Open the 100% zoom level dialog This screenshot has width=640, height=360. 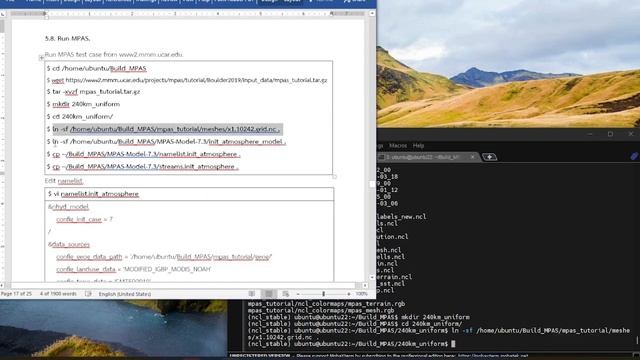pos(362,294)
